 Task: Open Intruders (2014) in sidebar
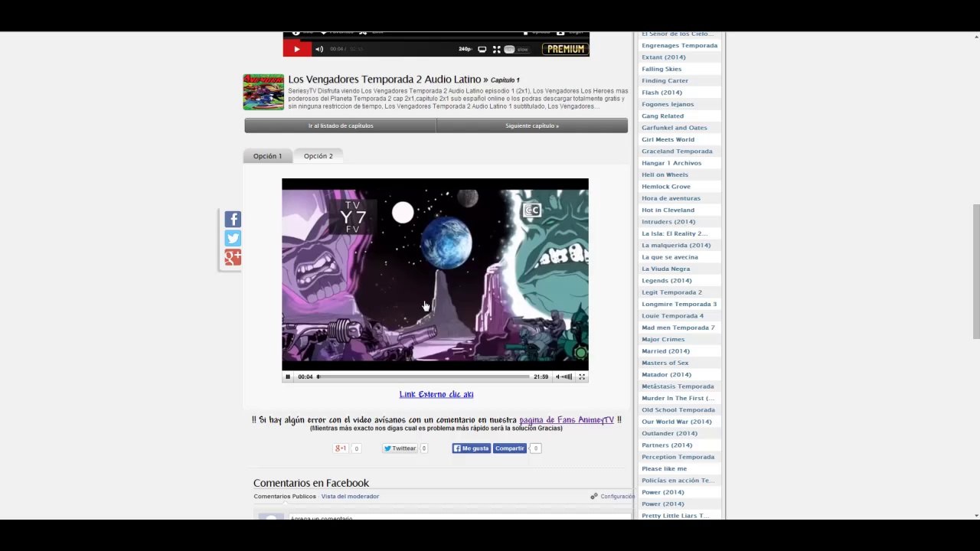point(668,222)
